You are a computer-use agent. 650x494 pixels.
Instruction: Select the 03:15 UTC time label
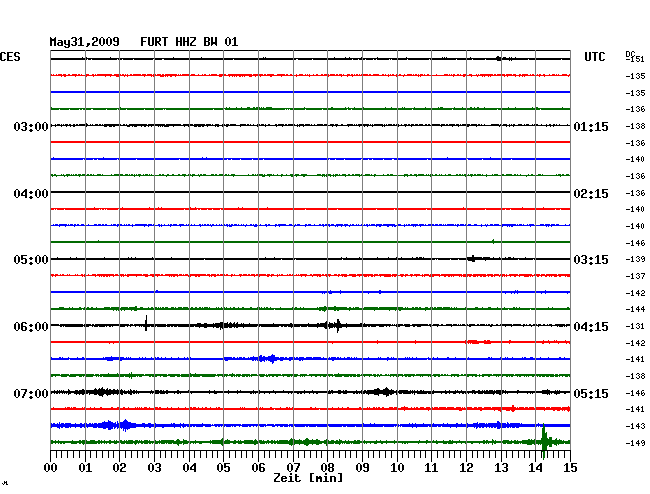pos(591,260)
